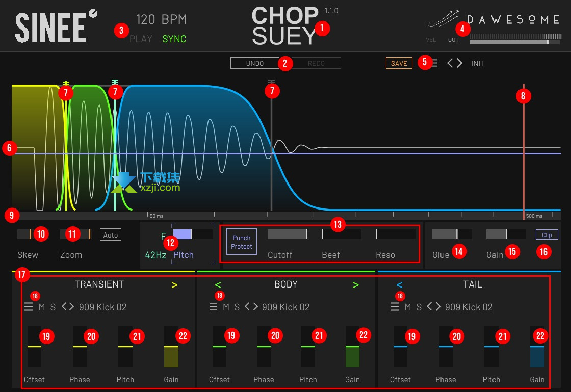Open the preset hamburger menu beside SAVE
The height and width of the screenshot is (392, 571).
tap(434, 63)
